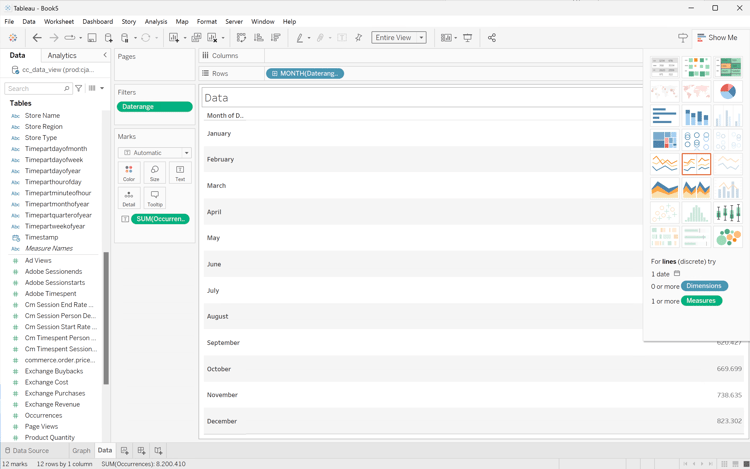750x469 pixels.
Task: Click the filter icon next to Search
Action: click(x=78, y=88)
